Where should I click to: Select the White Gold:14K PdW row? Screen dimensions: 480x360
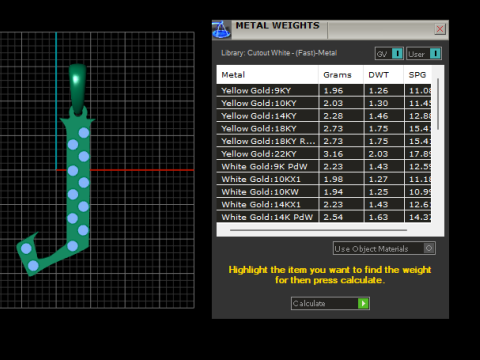click(324, 217)
